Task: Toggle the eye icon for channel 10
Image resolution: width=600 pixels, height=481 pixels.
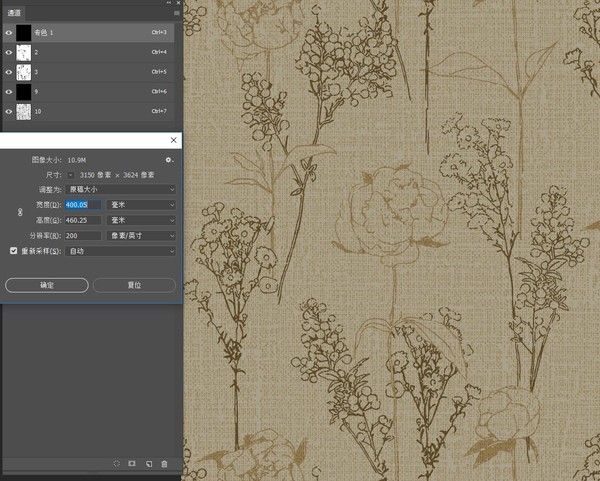Action: click(8, 112)
